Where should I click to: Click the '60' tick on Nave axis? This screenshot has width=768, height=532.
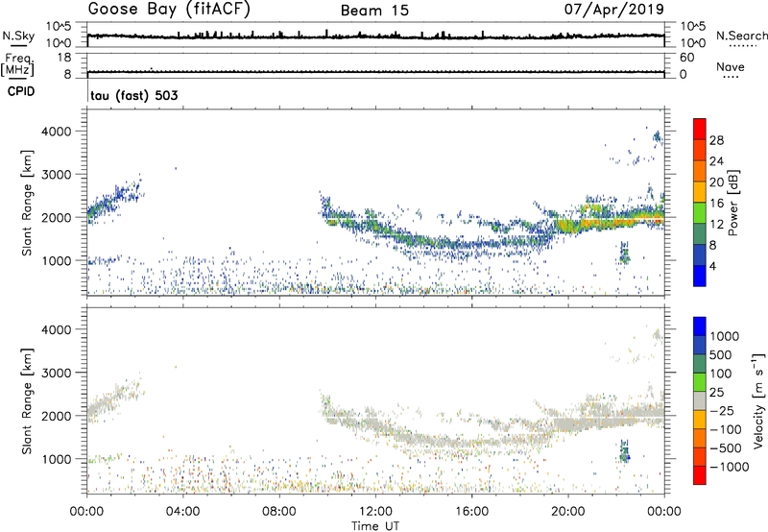point(686,58)
